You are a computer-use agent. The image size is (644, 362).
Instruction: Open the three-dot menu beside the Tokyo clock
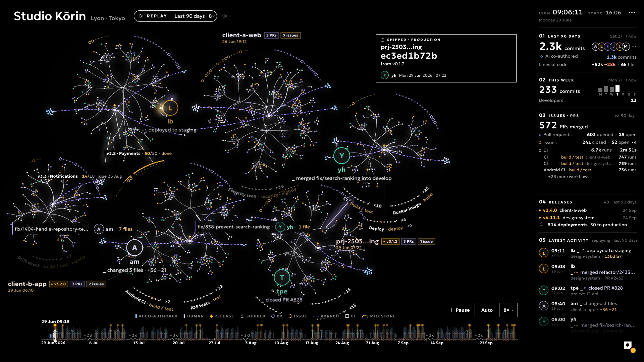(632, 12)
